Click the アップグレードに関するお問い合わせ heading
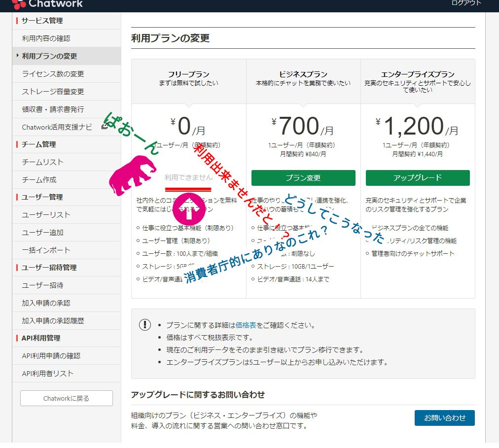Screen dimensions: 499x448 [198, 395]
